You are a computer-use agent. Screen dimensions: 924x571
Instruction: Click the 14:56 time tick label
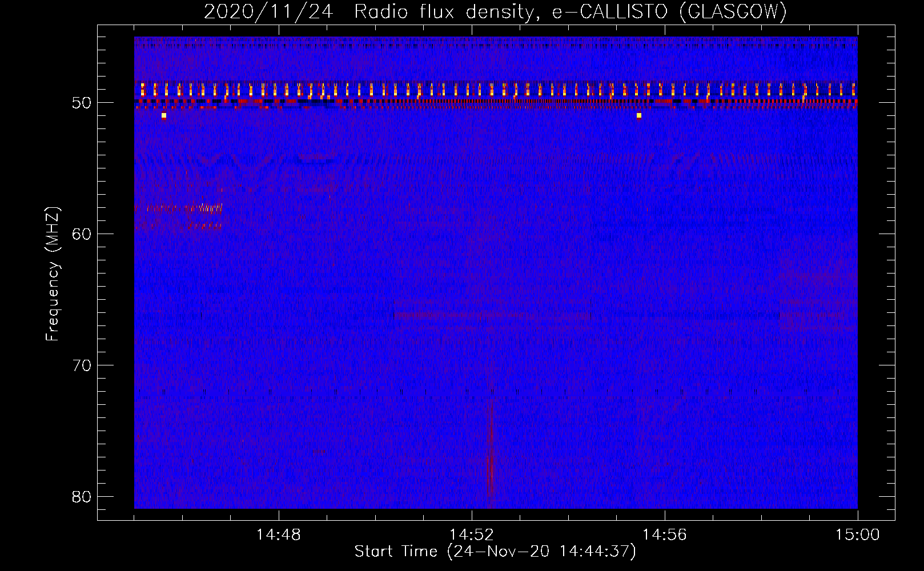[x=664, y=535]
